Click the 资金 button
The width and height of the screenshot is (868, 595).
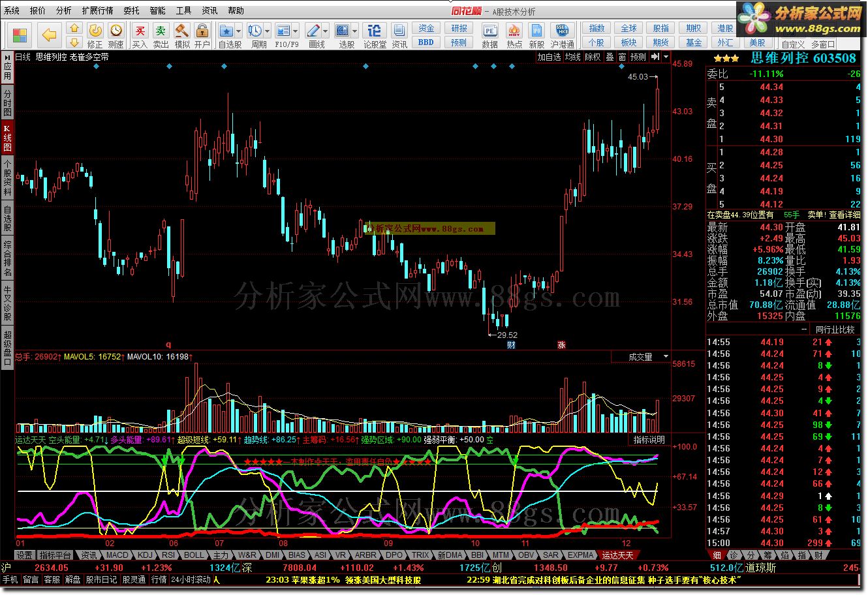(426, 28)
